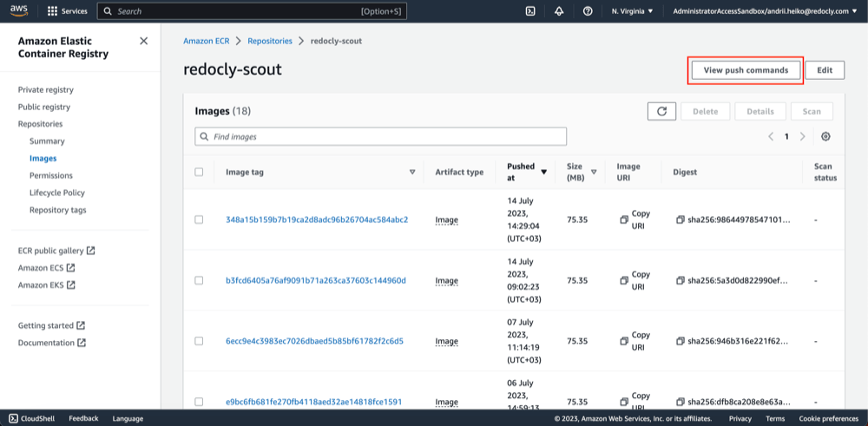Click the Edit repository button
Viewport: 868px width, 426px height.
click(825, 70)
